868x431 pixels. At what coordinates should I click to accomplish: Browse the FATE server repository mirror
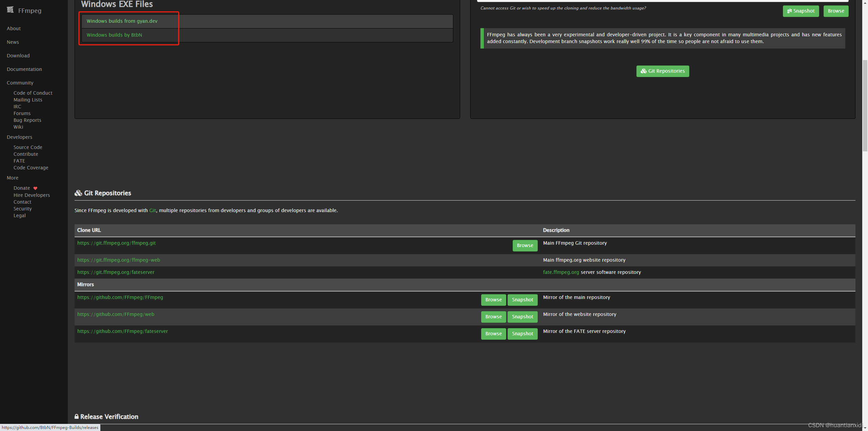click(493, 334)
